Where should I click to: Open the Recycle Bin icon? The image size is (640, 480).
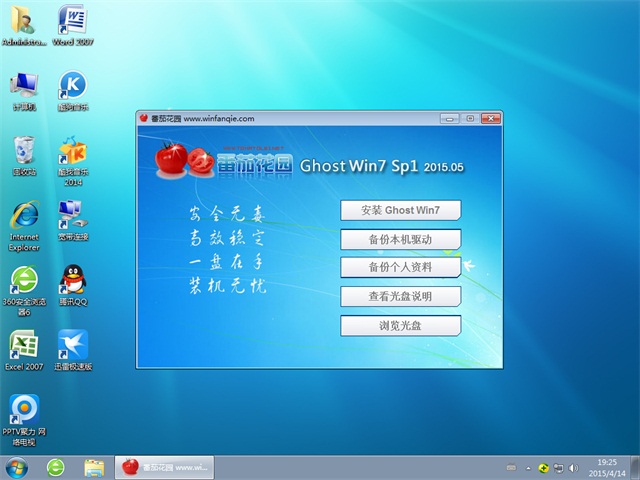(24, 151)
